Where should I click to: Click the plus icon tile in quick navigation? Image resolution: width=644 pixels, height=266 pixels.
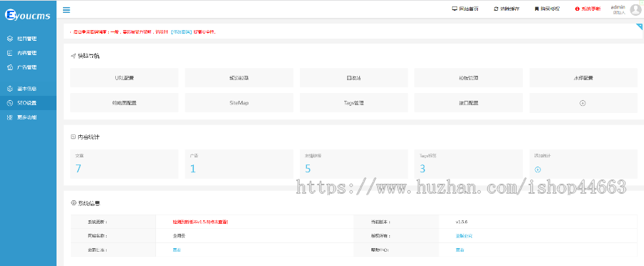point(582,103)
